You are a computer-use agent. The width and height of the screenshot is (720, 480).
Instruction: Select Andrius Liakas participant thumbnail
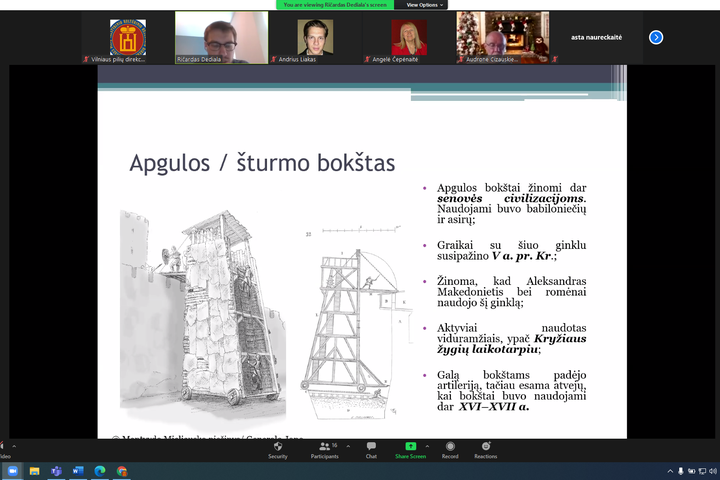pyautogui.click(x=315, y=37)
